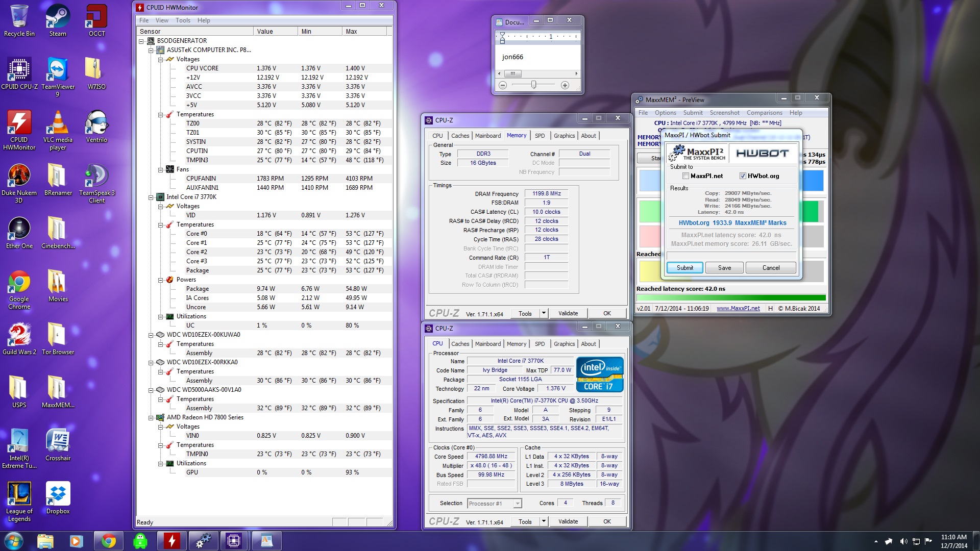980x551 pixels.
Task: Collapse the BSODGENERATOR root node
Action: pyautogui.click(x=141, y=41)
